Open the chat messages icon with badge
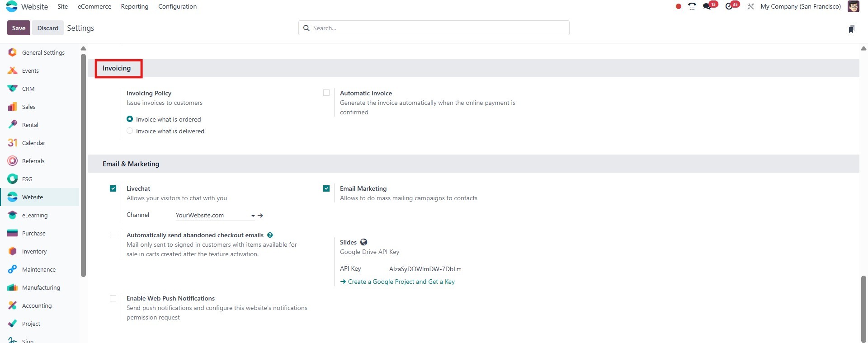 tap(707, 6)
